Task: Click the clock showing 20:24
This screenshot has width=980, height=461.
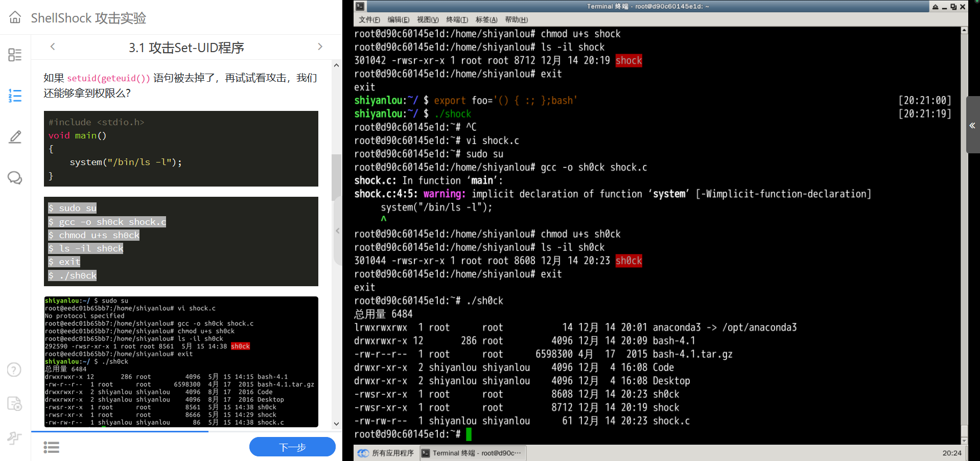Action: pyautogui.click(x=952, y=453)
